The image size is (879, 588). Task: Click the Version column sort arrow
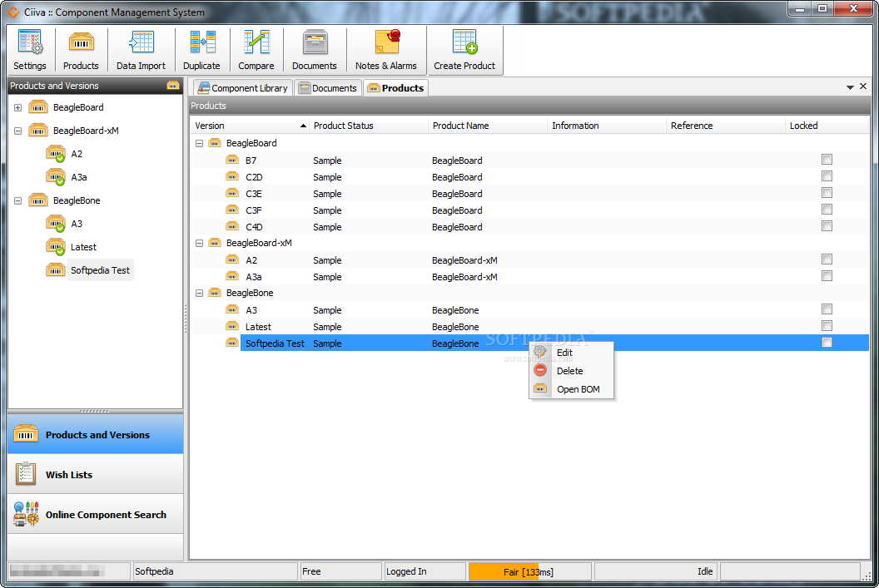(x=303, y=126)
